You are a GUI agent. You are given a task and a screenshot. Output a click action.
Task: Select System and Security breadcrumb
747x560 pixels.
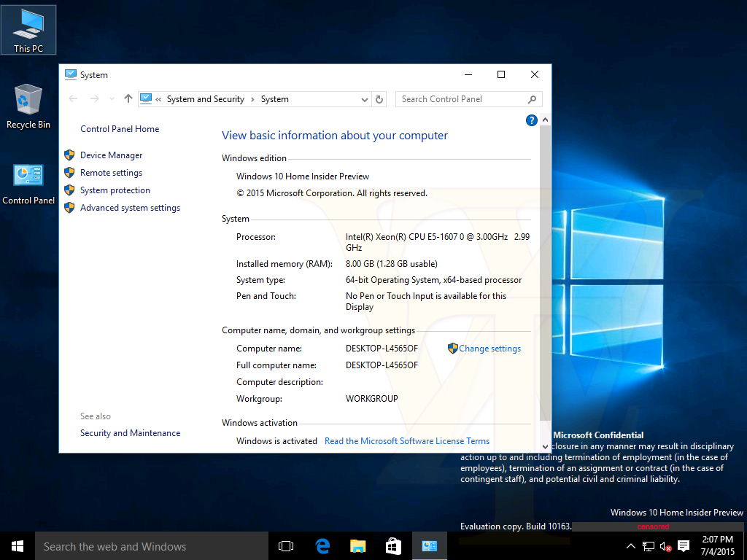(x=205, y=99)
